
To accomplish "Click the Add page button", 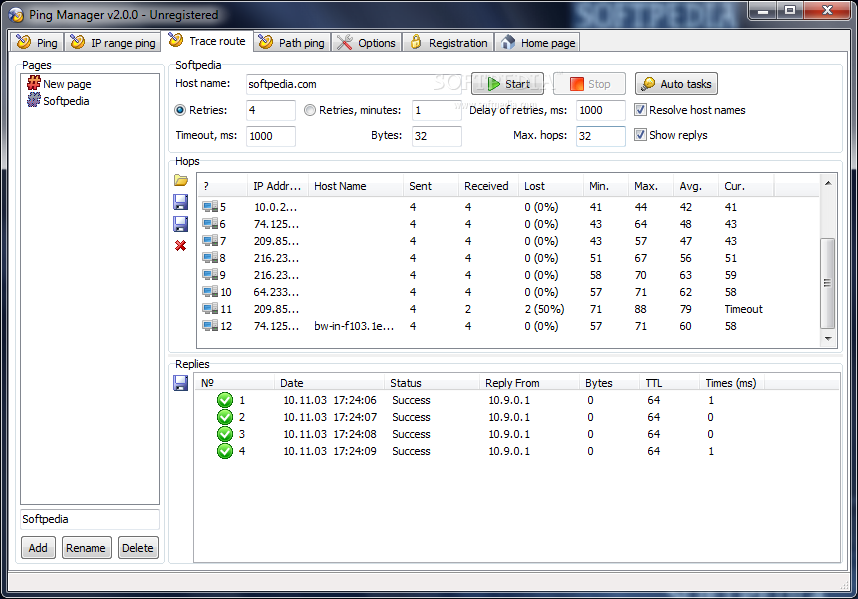I will coord(38,548).
